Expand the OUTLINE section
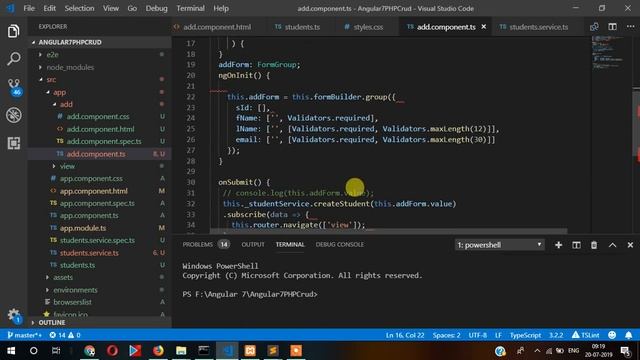640x360 pixels. [99, 323]
